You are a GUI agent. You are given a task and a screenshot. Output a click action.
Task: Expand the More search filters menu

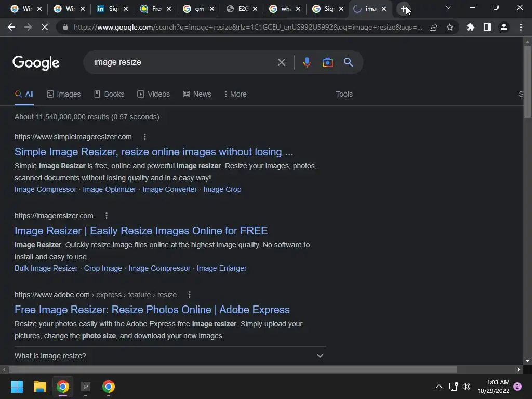(235, 95)
